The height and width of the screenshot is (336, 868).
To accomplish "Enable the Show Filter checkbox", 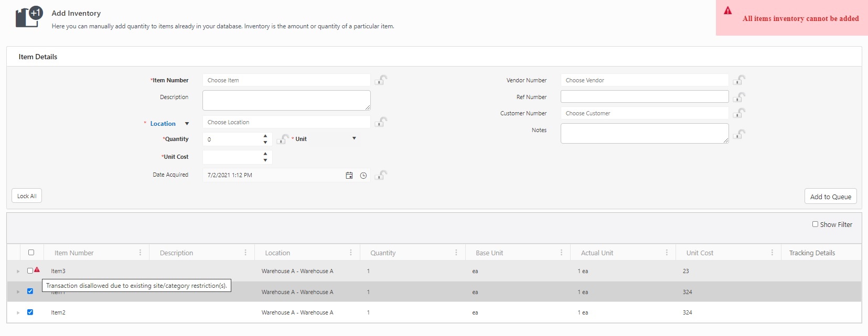I will tap(815, 224).
